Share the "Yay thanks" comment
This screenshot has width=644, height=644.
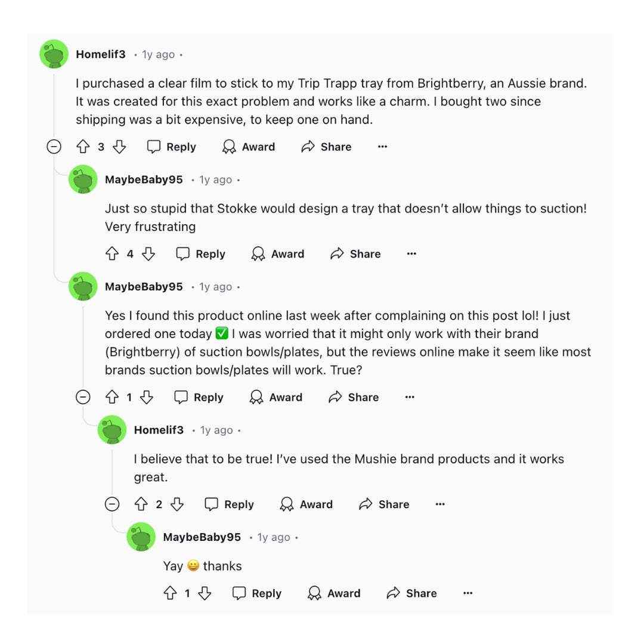pyautogui.click(x=411, y=593)
